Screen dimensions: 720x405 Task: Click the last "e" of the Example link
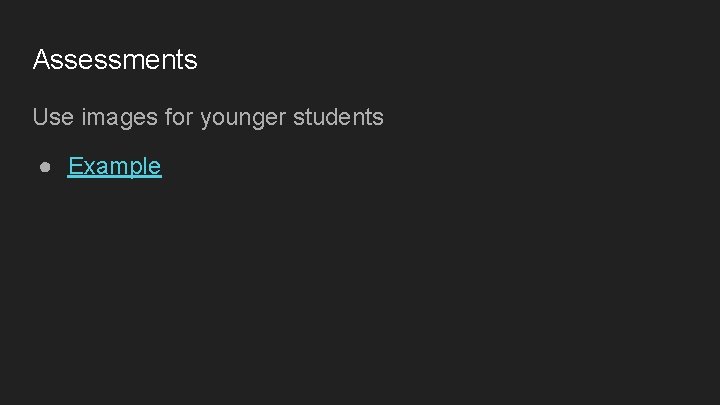tap(156, 168)
